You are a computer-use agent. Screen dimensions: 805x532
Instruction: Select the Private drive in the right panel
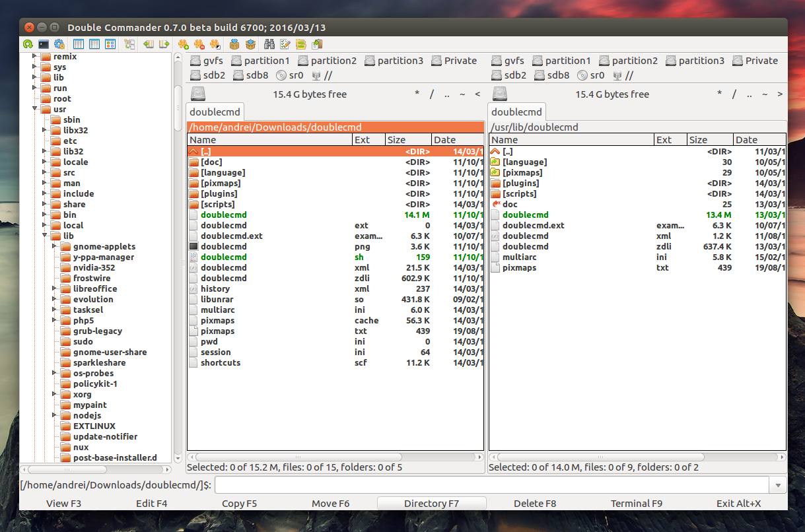755,61
